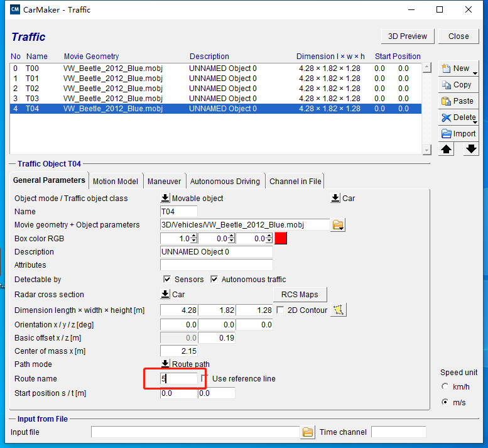Import traffic objects
Viewport: 488px width, 448px height.
458,134
